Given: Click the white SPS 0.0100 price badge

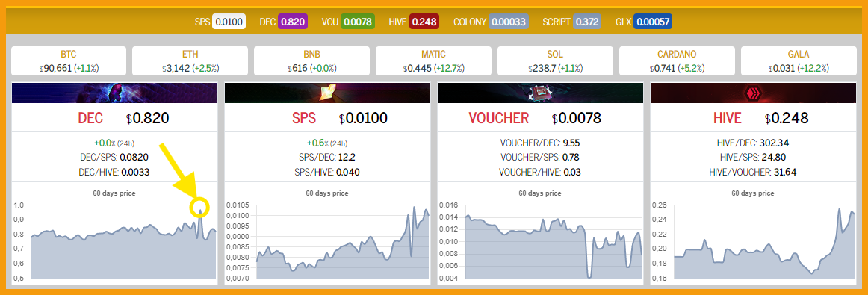Looking at the screenshot, I should click(x=229, y=22).
